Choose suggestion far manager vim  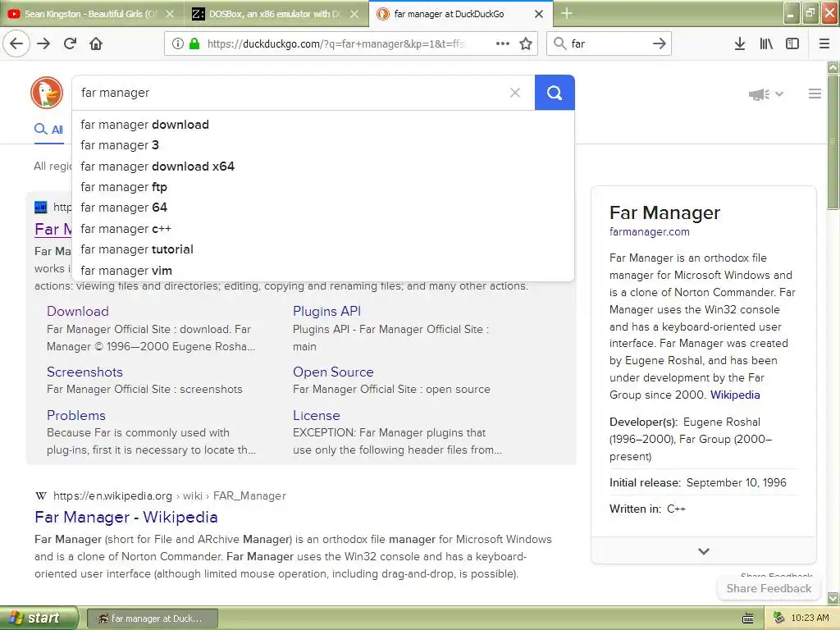(x=323, y=271)
